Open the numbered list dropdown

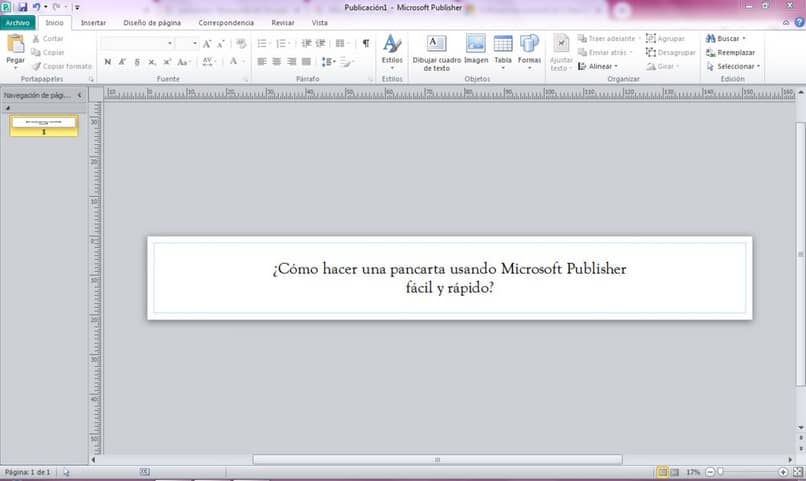click(283, 44)
